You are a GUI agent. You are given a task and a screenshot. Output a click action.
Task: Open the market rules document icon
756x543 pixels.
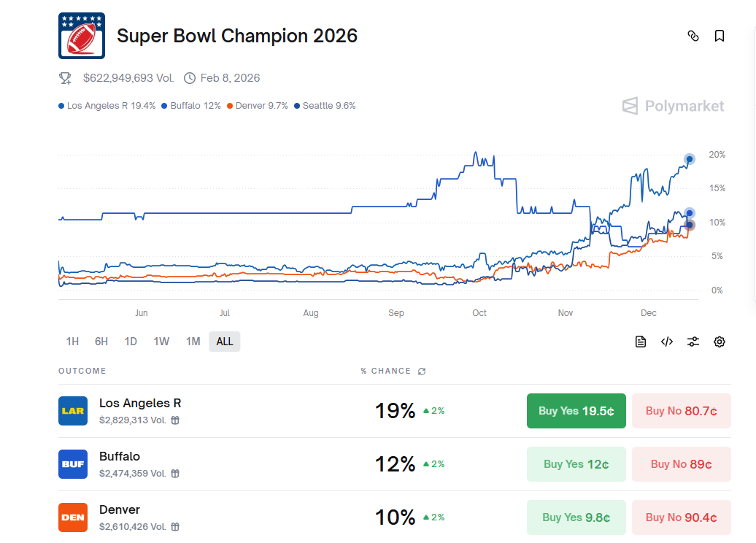pyautogui.click(x=640, y=341)
